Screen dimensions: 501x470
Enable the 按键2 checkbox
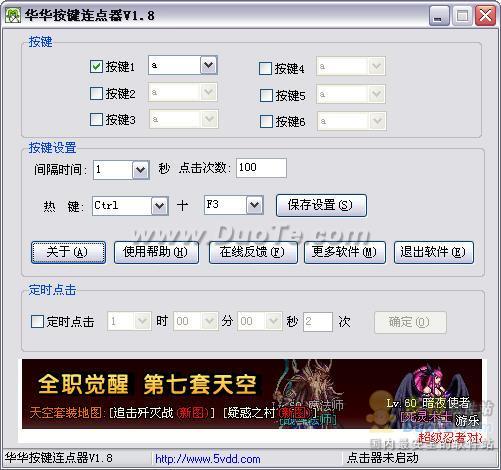pyautogui.click(x=96, y=93)
